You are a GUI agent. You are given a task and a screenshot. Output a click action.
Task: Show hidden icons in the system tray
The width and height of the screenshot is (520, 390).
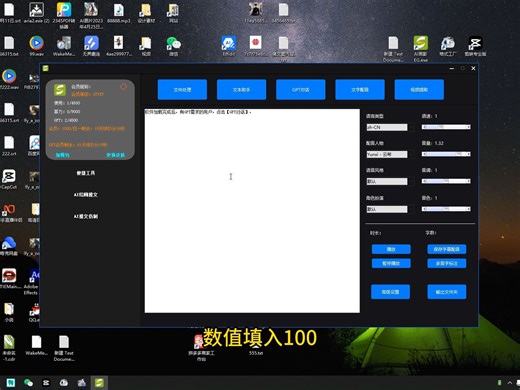click(510, 383)
